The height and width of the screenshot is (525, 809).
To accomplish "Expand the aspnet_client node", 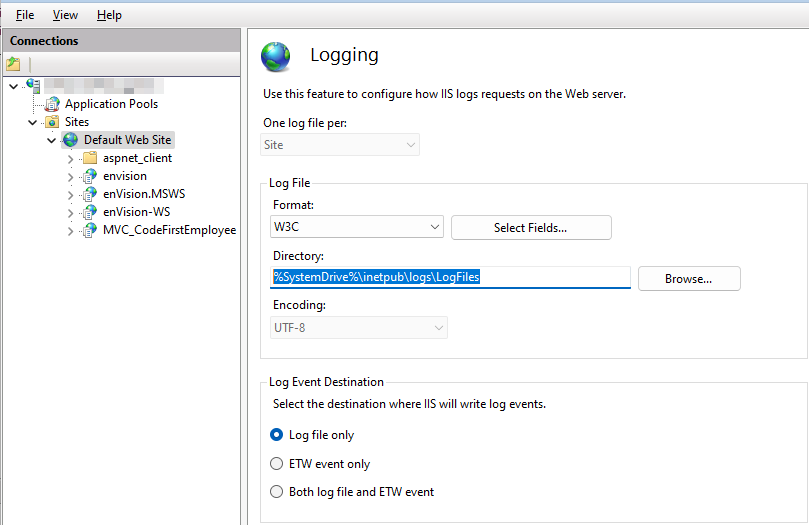I will point(71,159).
